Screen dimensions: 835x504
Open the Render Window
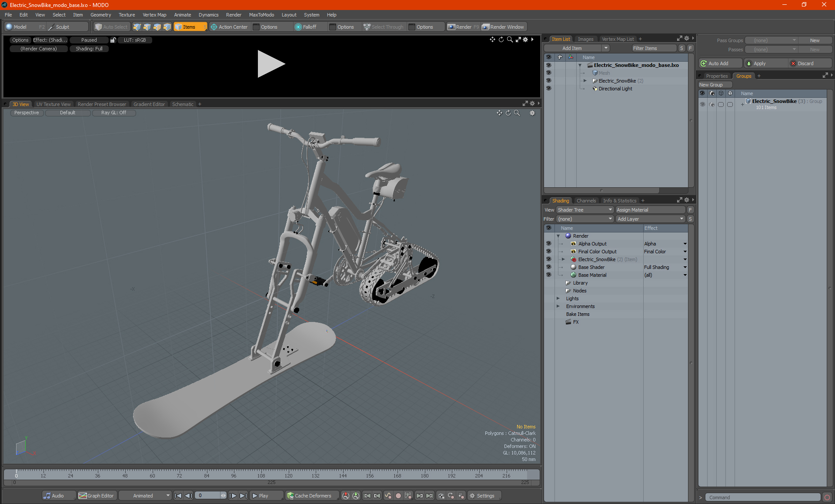click(504, 27)
